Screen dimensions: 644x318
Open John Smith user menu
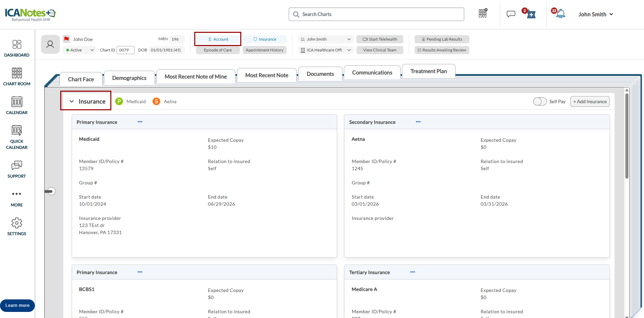[595, 14]
